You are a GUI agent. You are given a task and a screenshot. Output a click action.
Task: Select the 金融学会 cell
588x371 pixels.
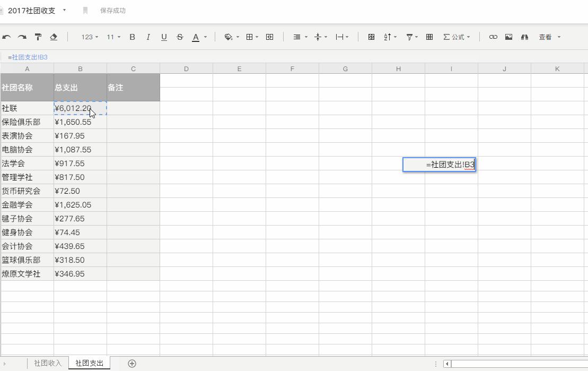[27, 205]
